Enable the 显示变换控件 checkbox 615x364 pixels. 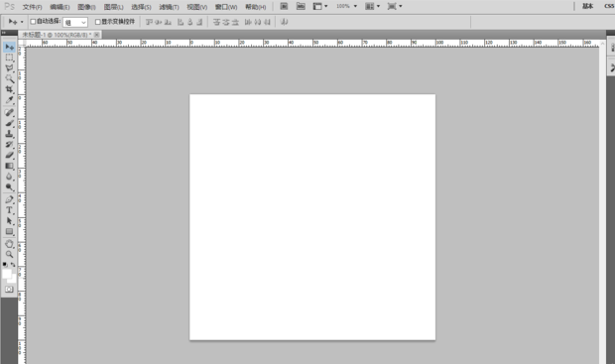click(x=98, y=22)
